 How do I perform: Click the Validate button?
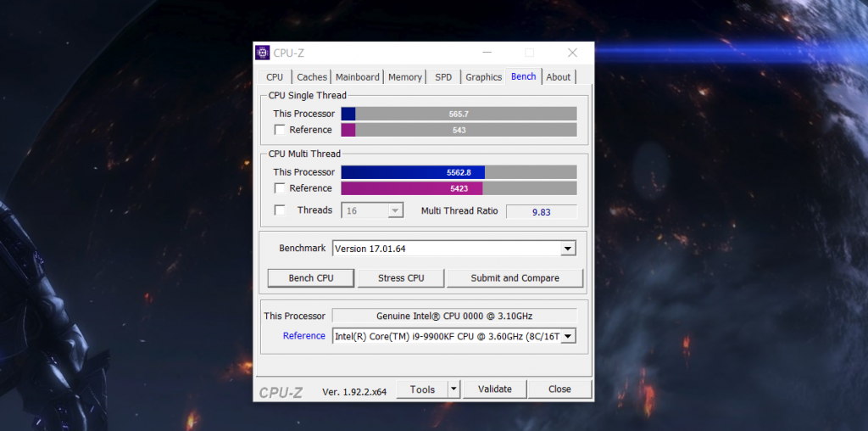495,389
